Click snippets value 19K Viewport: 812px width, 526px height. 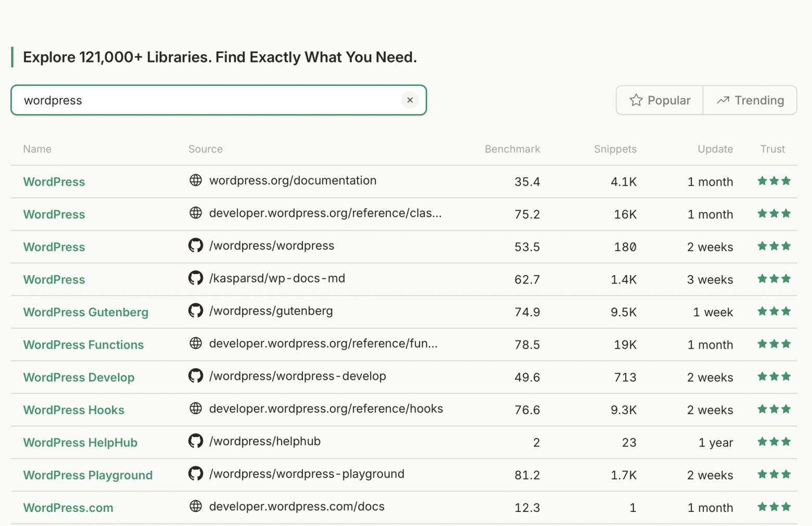point(625,344)
